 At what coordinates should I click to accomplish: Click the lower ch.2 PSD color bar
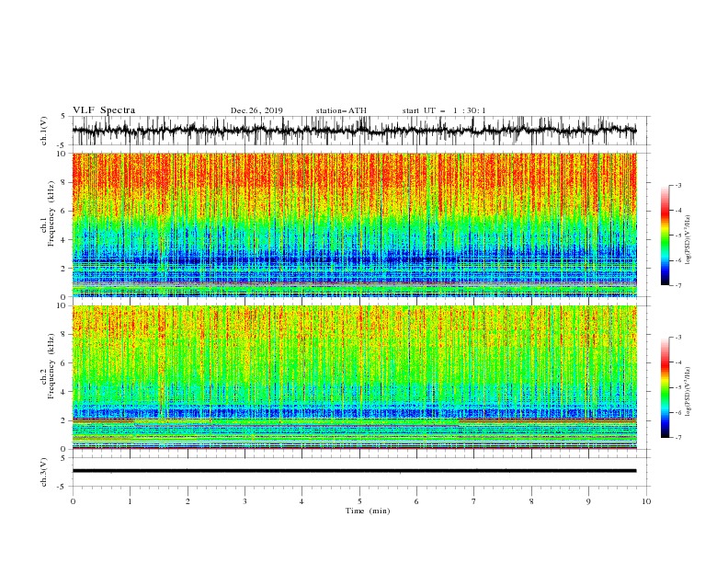pyautogui.click(x=665, y=387)
